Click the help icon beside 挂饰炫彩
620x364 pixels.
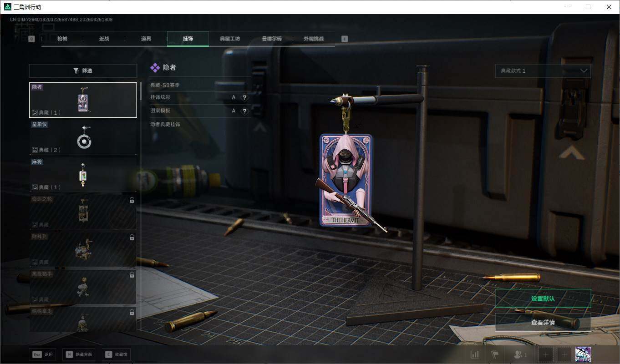[x=244, y=97]
